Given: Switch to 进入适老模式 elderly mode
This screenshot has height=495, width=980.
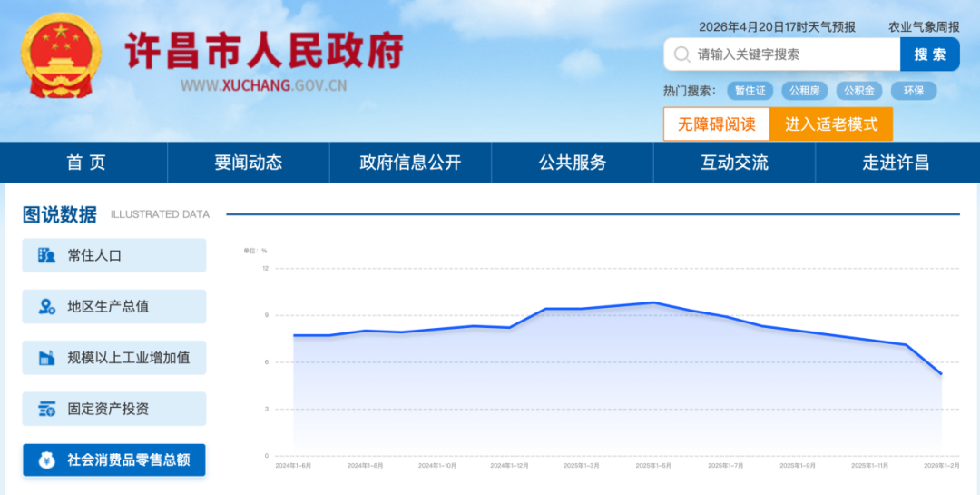Looking at the screenshot, I should pyautogui.click(x=830, y=124).
